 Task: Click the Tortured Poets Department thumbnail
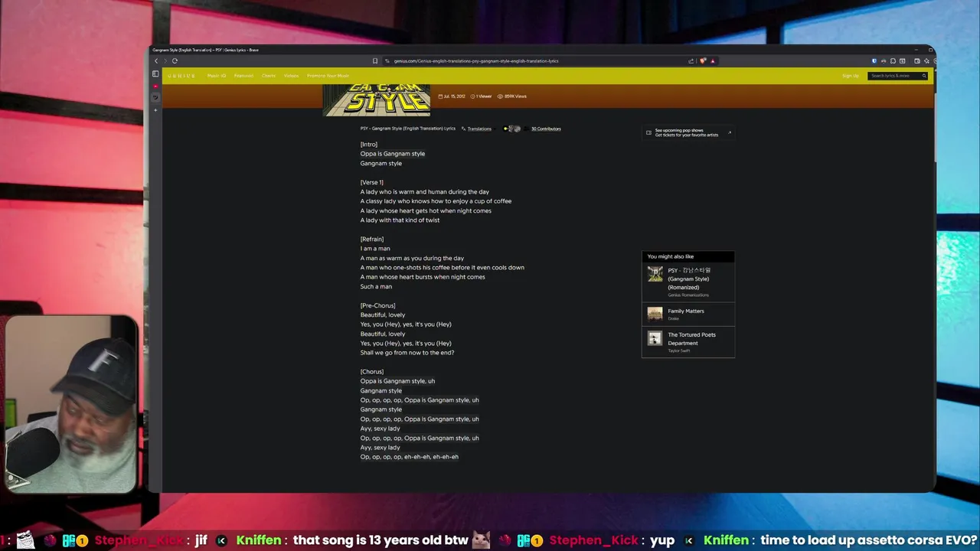pyautogui.click(x=655, y=338)
